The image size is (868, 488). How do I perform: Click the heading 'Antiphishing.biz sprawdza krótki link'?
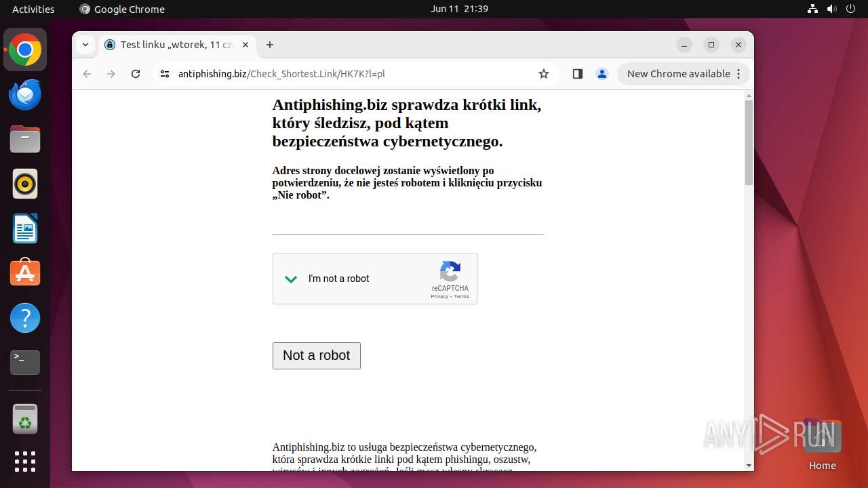pyautogui.click(x=407, y=123)
